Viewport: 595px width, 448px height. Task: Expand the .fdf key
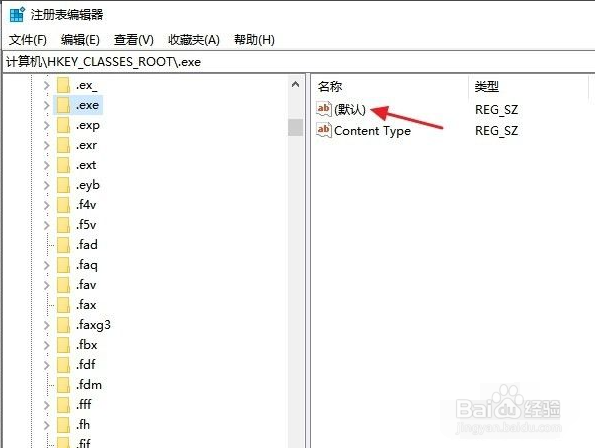(x=47, y=365)
